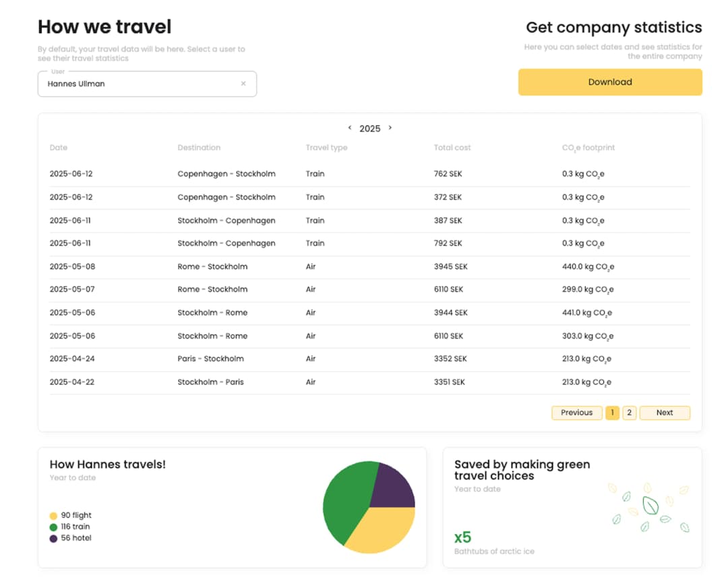Viewport: 728px width, 588px height.
Task: Go to next year arrow
Action: (390, 128)
